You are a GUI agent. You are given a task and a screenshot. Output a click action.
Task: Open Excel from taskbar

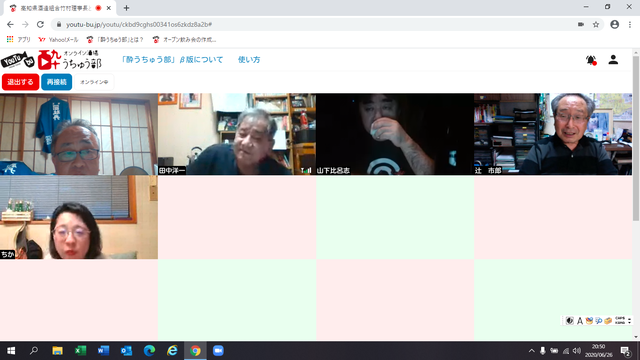click(80, 351)
